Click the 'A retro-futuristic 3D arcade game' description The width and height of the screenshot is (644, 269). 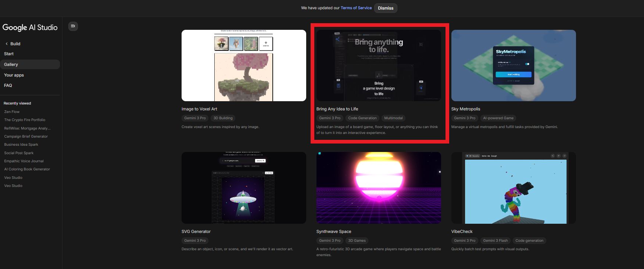pyautogui.click(x=379, y=252)
